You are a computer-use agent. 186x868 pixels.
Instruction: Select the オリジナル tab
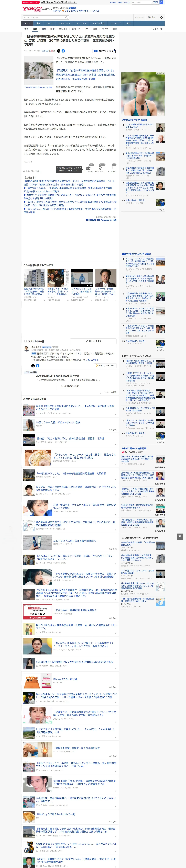pos(81,23)
